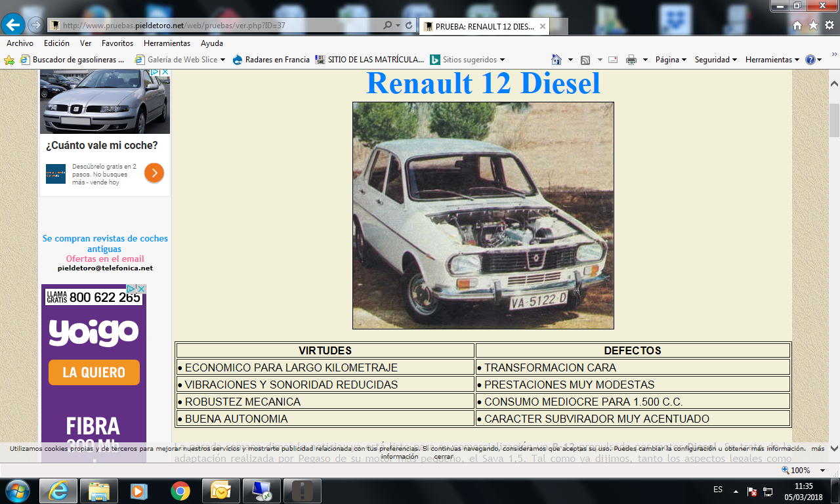Click the Help question mark icon
The image size is (840, 504).
click(x=810, y=60)
